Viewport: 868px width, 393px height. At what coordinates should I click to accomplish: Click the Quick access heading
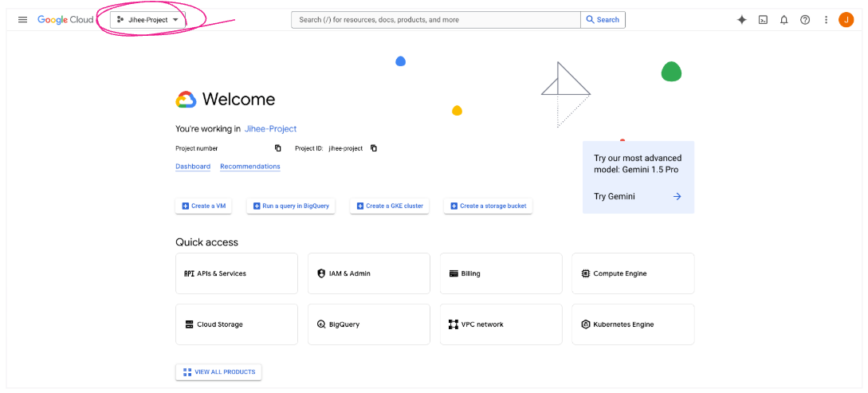[206, 242]
